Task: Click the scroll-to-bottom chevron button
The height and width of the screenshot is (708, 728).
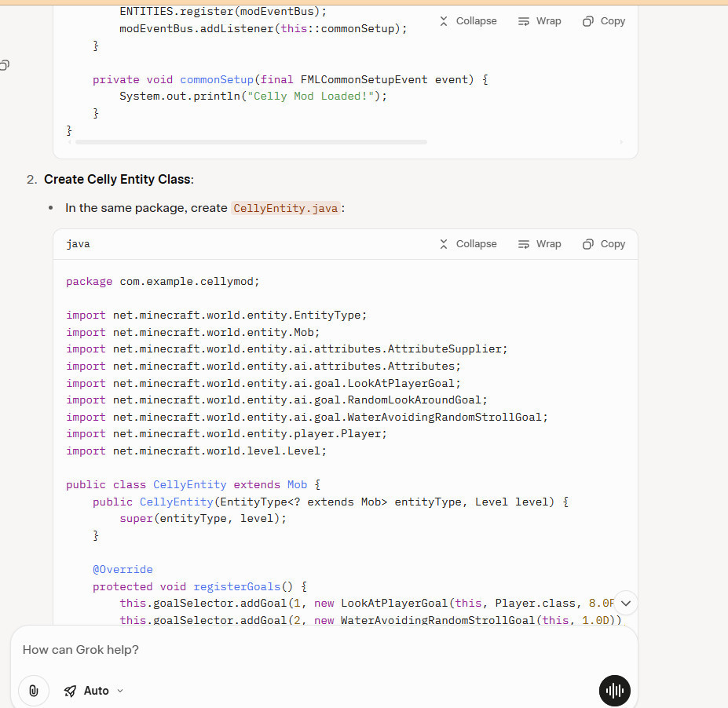Action: coord(626,603)
